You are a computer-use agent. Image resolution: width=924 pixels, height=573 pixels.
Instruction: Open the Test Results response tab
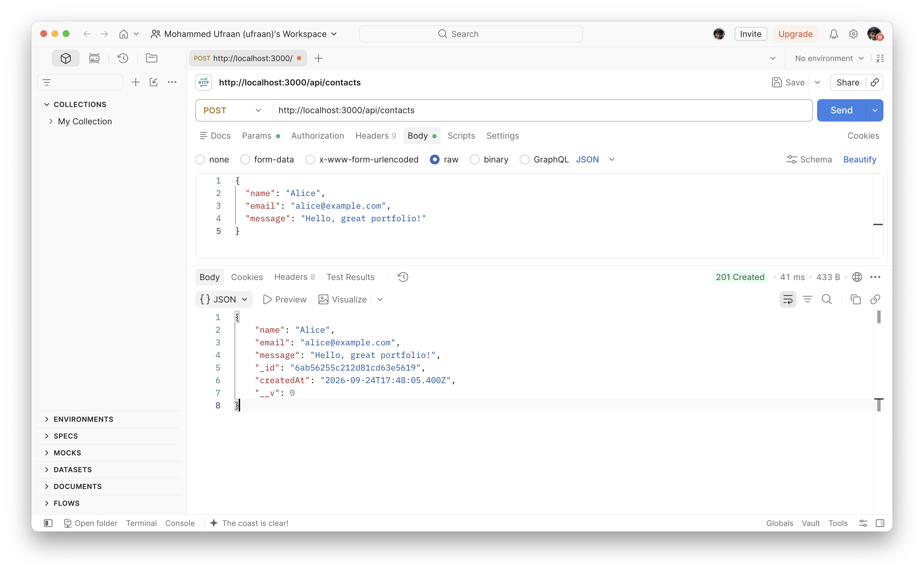click(x=350, y=277)
